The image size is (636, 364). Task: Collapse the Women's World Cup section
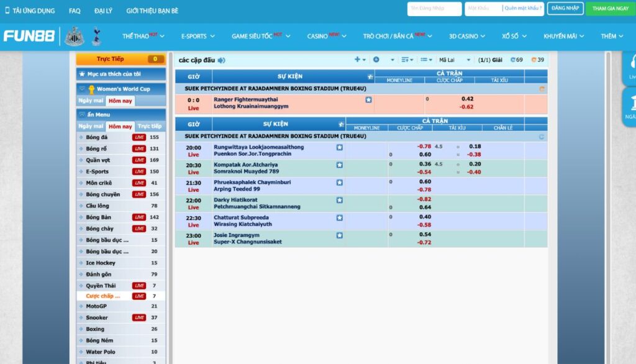[x=121, y=89]
